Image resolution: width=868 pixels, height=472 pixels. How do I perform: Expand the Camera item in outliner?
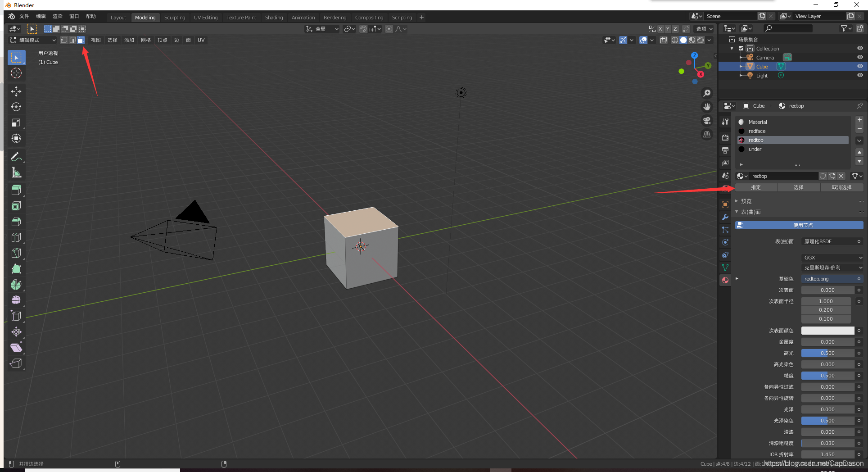click(741, 58)
